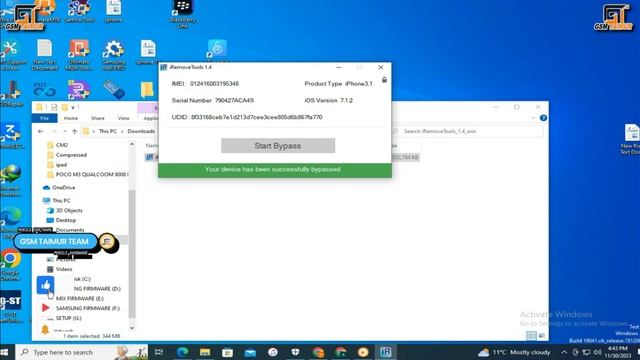Click navigation pane scrollbar down arrow
Screen dimensions: 640x360
(x=132, y=328)
